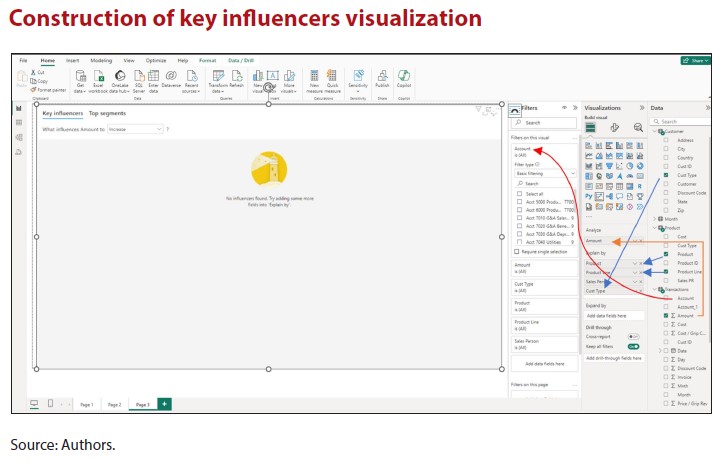Click the Dataverse icon

(171, 78)
